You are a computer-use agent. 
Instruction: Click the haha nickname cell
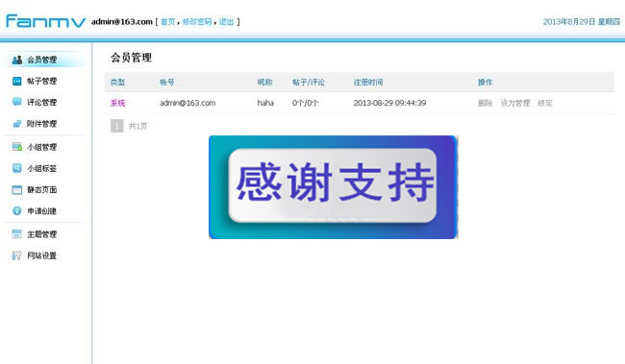click(x=265, y=103)
